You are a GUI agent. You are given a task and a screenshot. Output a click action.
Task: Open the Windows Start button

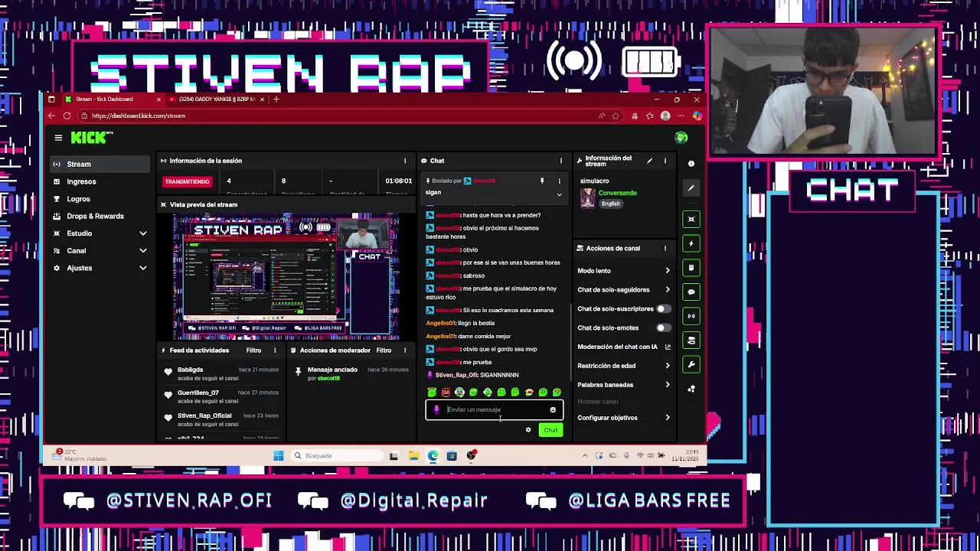point(279,456)
